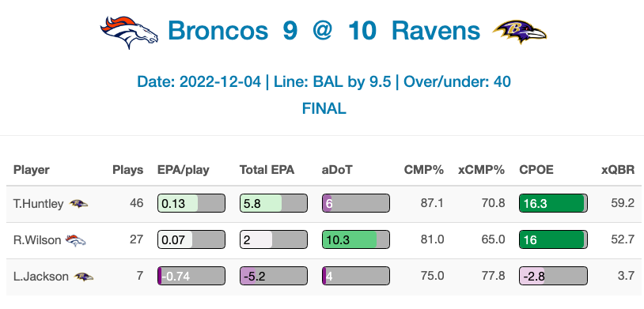Click the date and line info text
This screenshot has height=309, width=644.
(324, 81)
